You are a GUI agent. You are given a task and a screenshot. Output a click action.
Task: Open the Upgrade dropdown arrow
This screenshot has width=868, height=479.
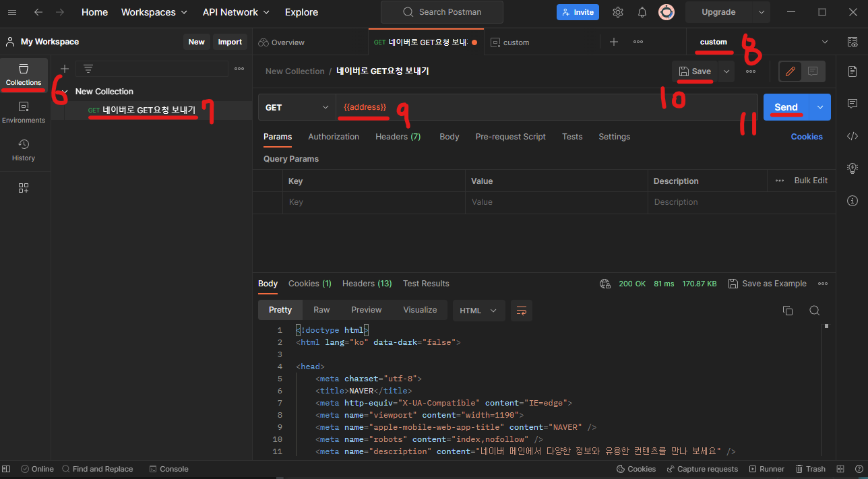(762, 12)
